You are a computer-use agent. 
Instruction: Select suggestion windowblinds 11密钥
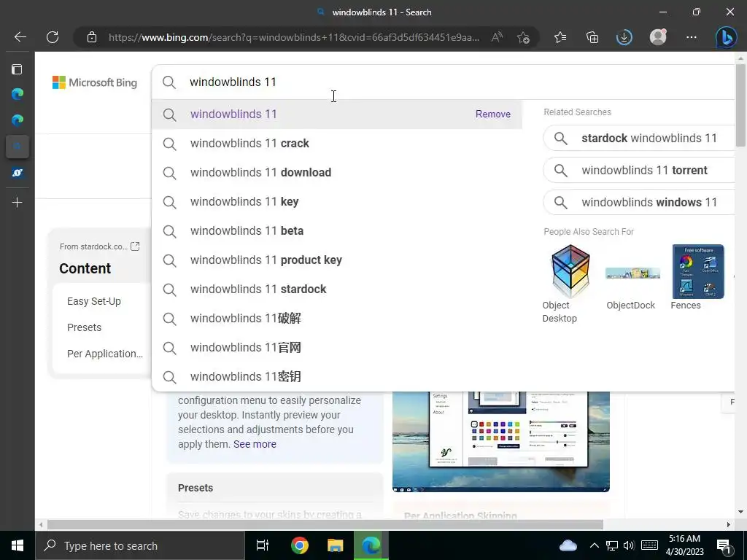pos(337,377)
